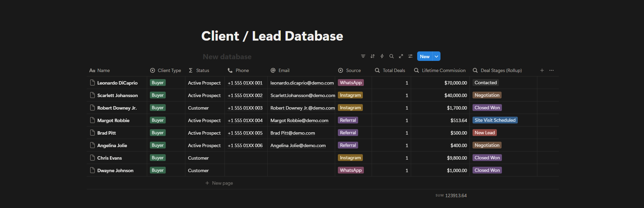The width and height of the screenshot is (644, 208).
Task: Click the database search magnifier icon
Action: point(392,56)
